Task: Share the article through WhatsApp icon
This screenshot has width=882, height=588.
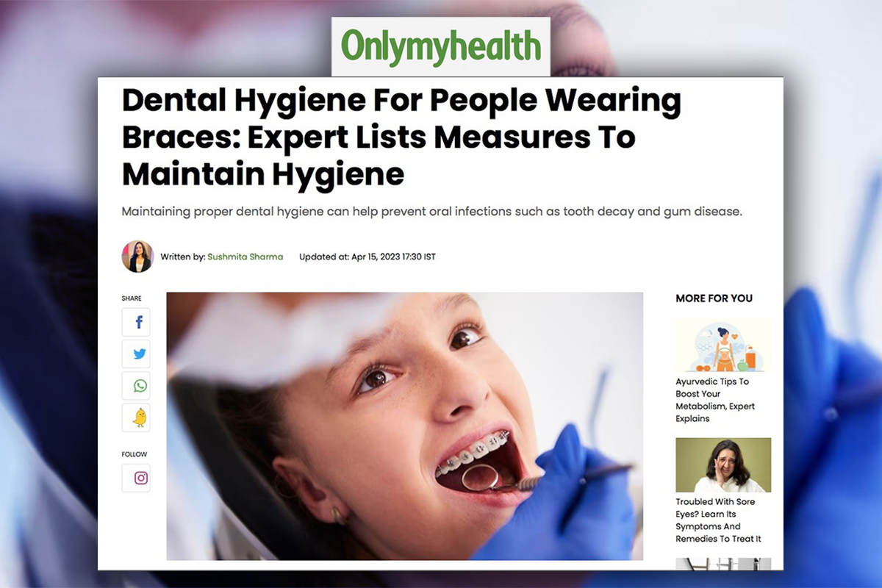Action: coord(136,386)
